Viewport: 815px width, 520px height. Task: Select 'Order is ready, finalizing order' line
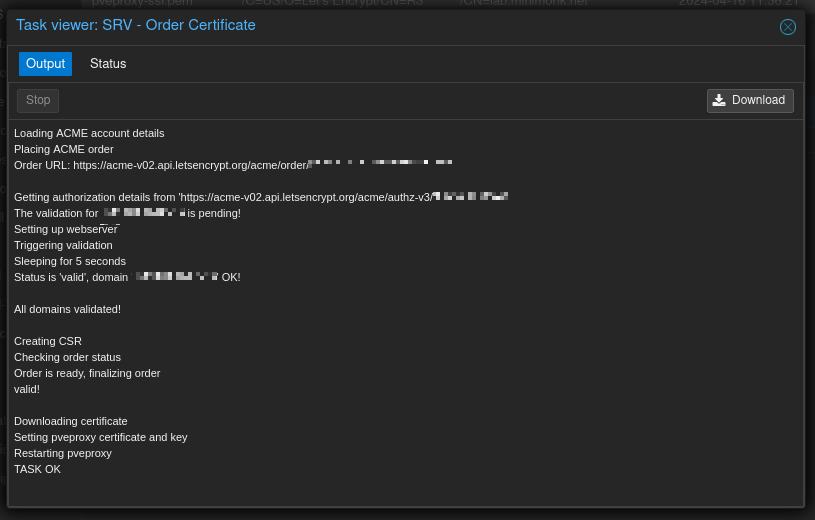click(87, 373)
